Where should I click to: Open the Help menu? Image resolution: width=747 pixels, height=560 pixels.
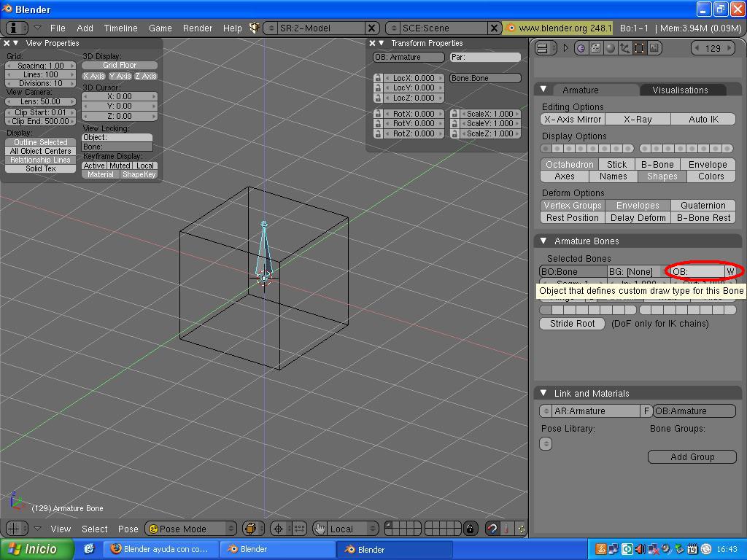point(233,28)
